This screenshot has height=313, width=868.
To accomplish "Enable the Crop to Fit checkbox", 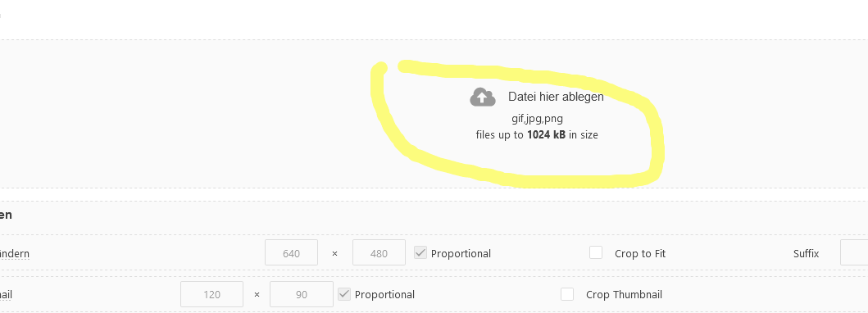I will pos(596,252).
